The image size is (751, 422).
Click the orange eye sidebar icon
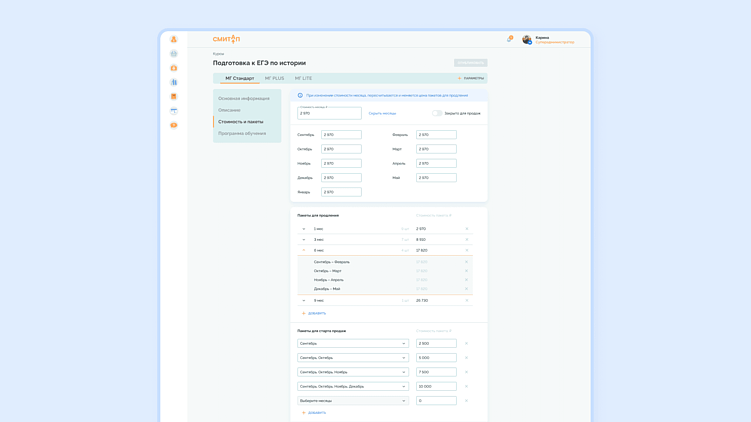pos(174,125)
